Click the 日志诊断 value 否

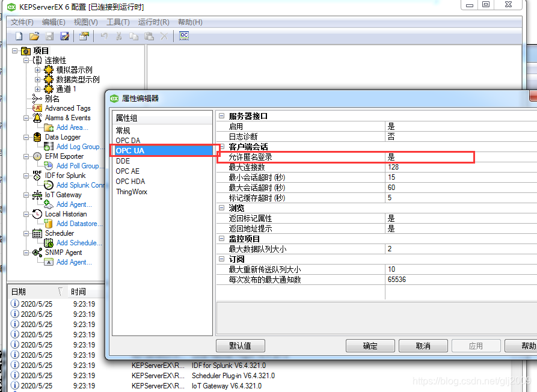coord(391,136)
